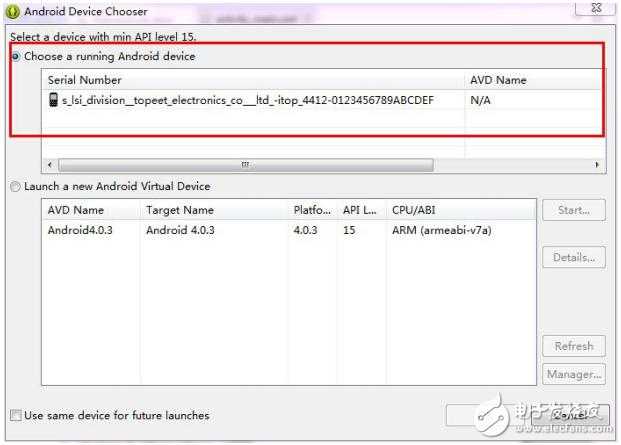The image size is (621, 445).
Task: Click Serial Number column header
Action: (x=253, y=80)
